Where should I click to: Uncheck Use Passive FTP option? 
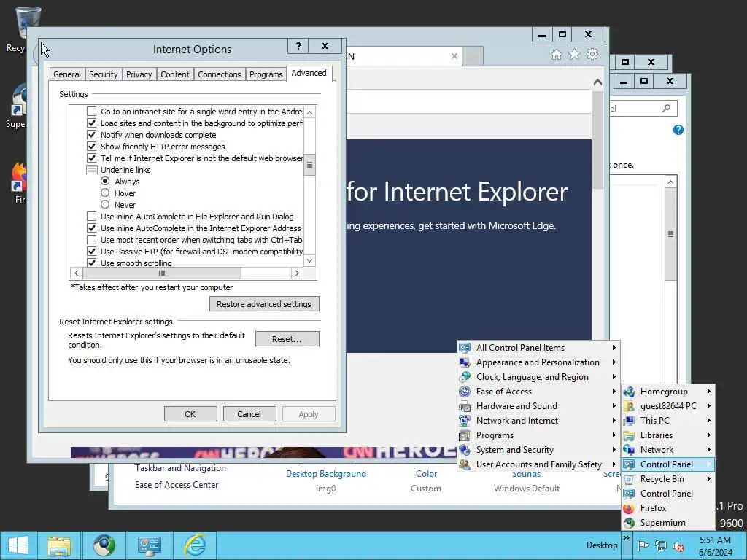click(91, 252)
